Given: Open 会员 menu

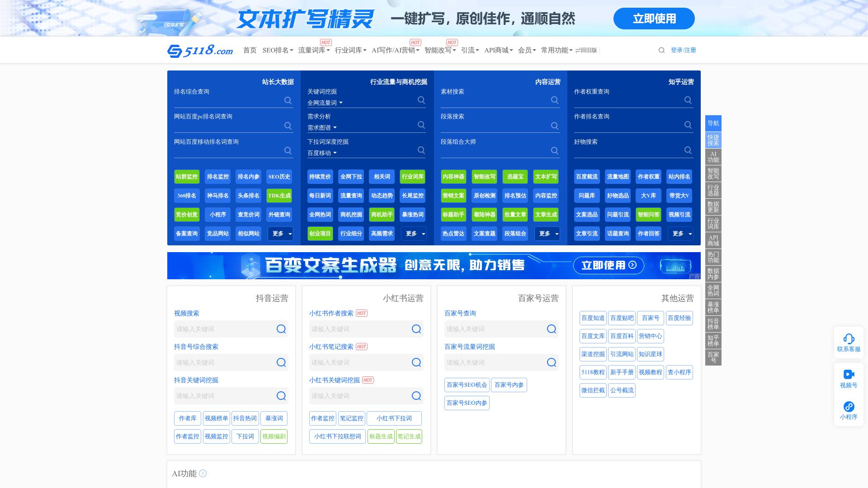Looking at the screenshot, I should [527, 50].
